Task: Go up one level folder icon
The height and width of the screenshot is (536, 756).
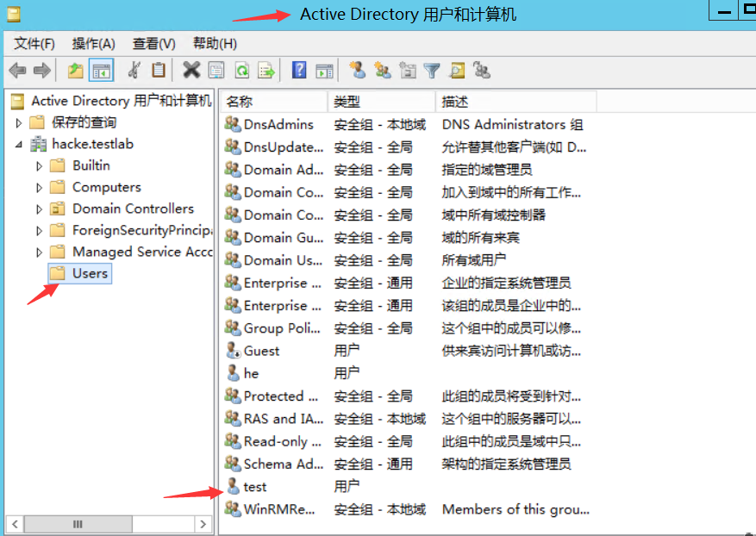Action: click(x=75, y=71)
